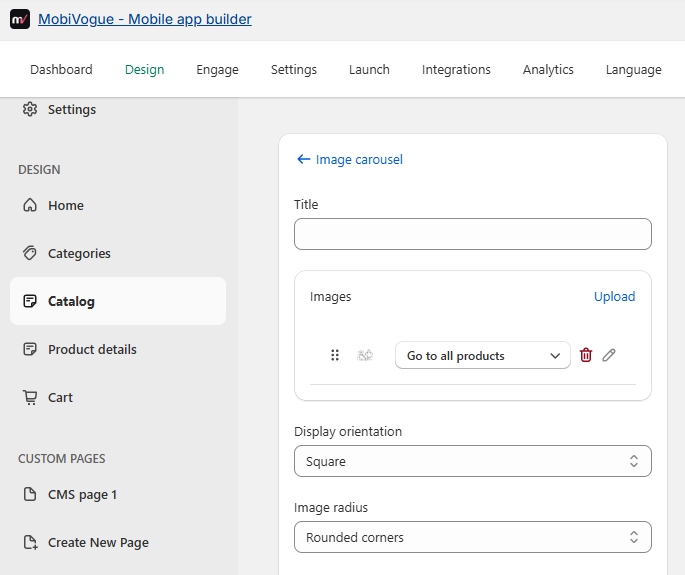The image size is (685, 575).
Task: Open the Analytics tab
Action: (548, 69)
